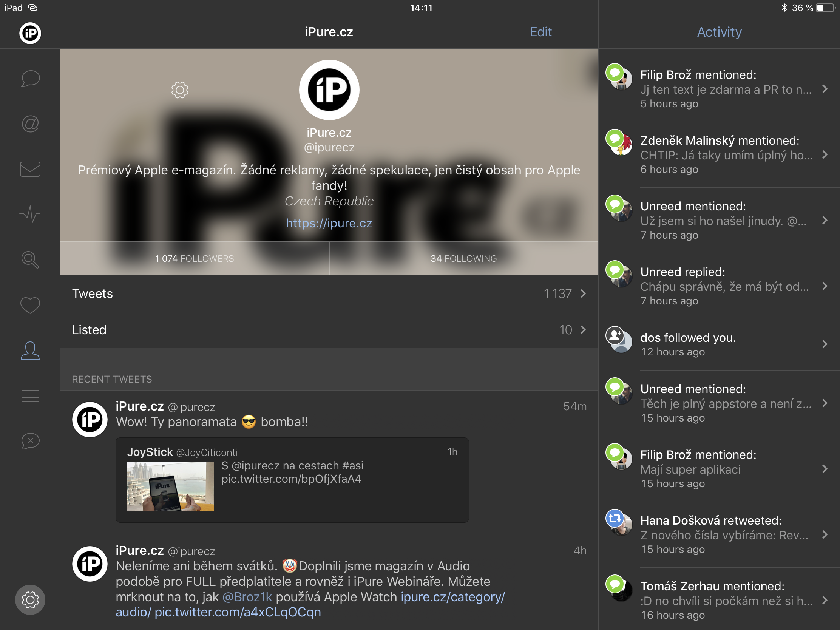
Task: Open the 'dos followed you' activity chevron
Action: 825,344
